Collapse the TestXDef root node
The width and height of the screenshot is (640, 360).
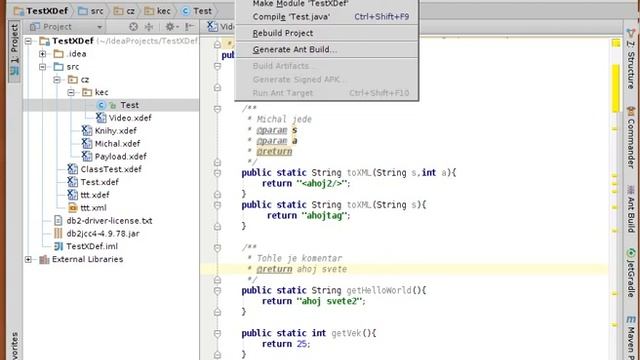pyautogui.click(x=28, y=41)
